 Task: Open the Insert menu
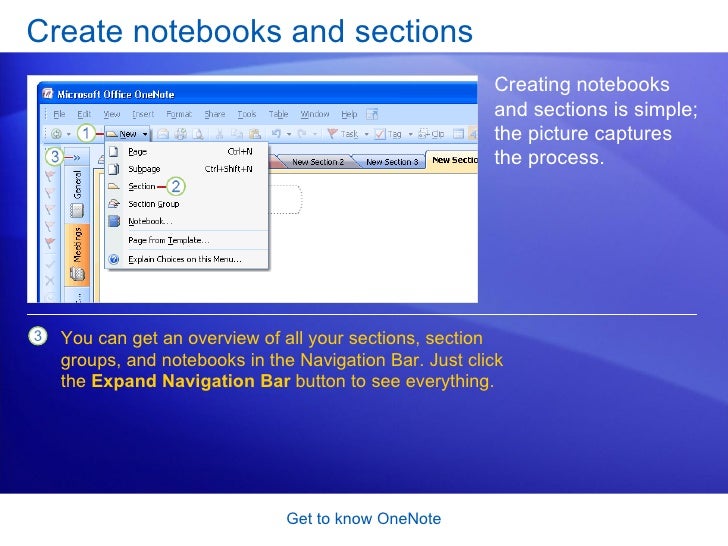(x=143, y=114)
